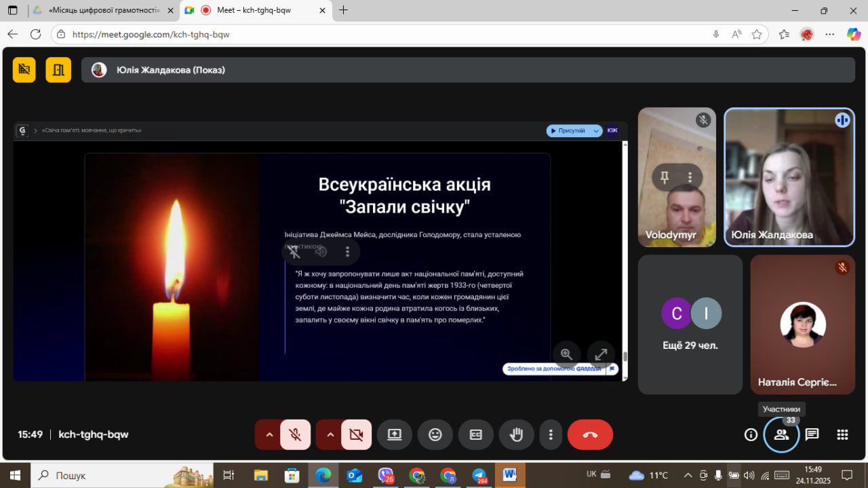Turn on closed captions
Screen dimensions: 868x488
[x=476, y=435]
